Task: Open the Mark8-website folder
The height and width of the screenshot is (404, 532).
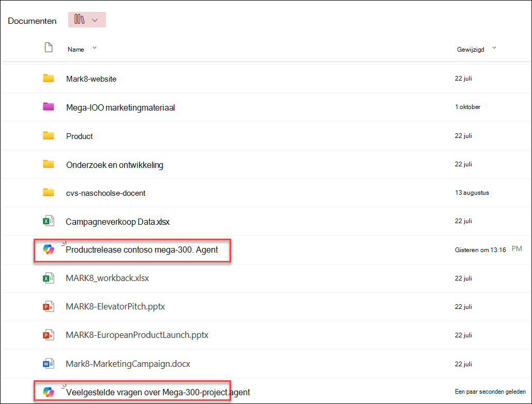Action: (x=92, y=79)
